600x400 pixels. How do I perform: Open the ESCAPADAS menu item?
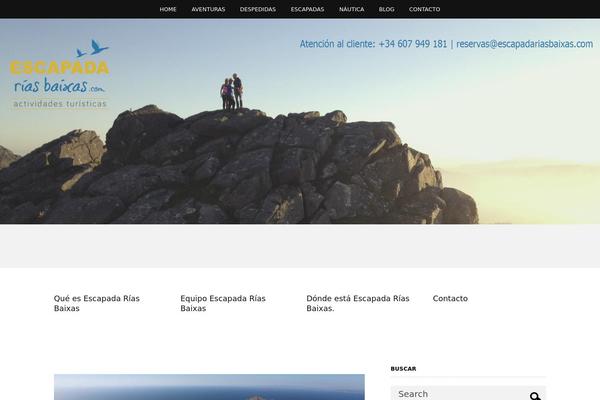pos(307,9)
